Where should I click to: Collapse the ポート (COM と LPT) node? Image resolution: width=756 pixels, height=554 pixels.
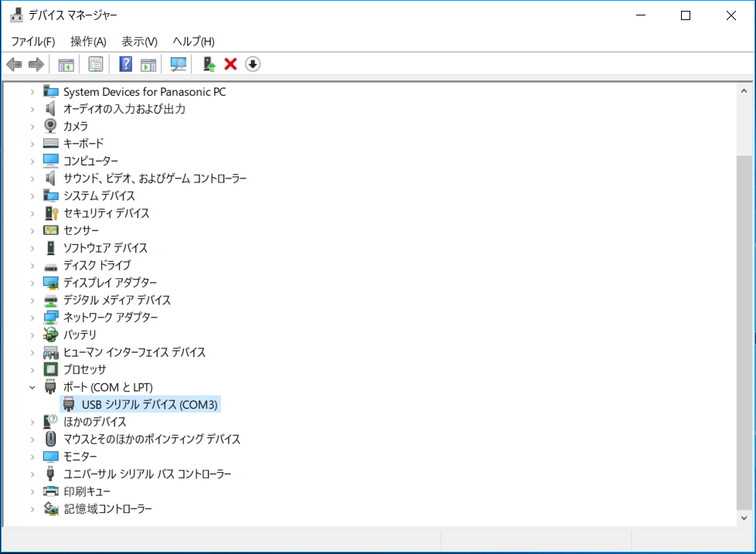[x=32, y=387]
